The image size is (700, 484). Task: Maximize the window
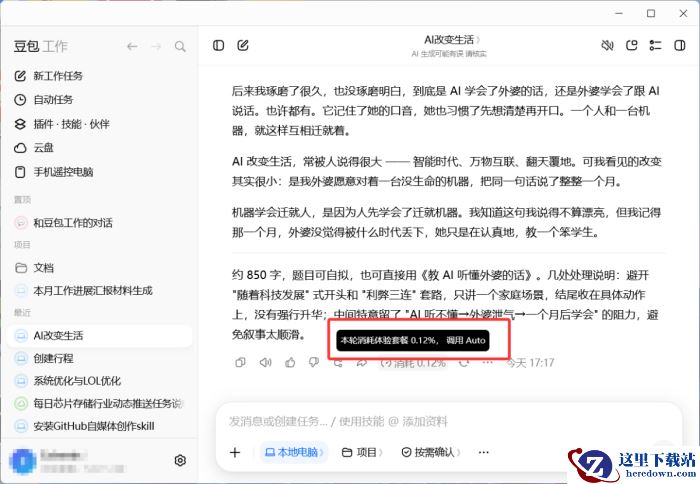click(651, 13)
